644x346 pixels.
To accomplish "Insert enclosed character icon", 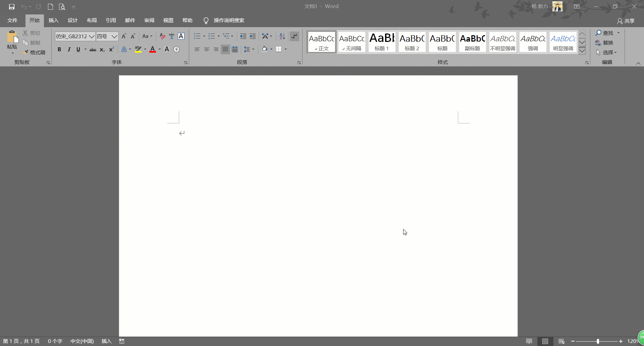I will coord(176,49).
